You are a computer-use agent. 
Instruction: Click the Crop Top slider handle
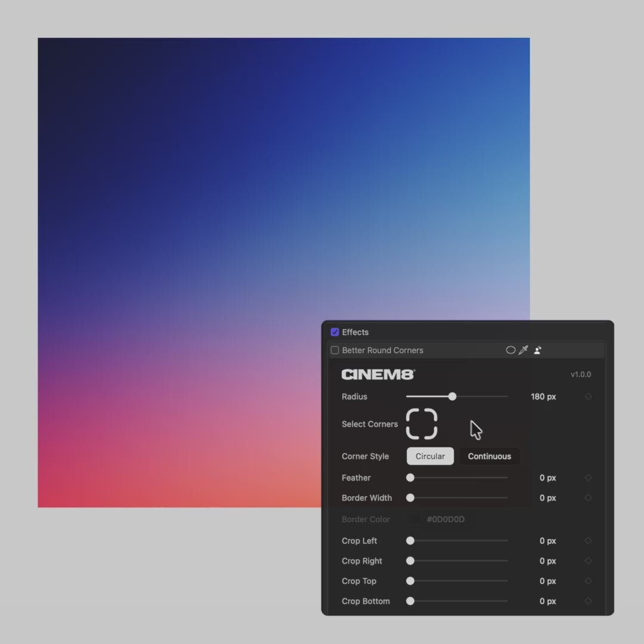[x=410, y=581]
